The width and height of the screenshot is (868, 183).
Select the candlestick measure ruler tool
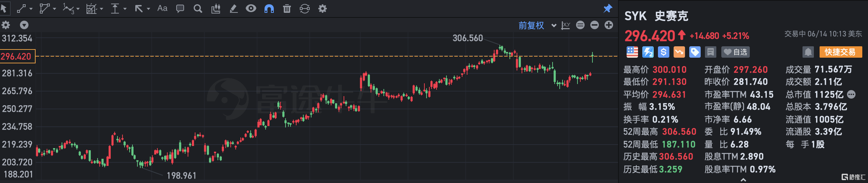tap(216, 9)
